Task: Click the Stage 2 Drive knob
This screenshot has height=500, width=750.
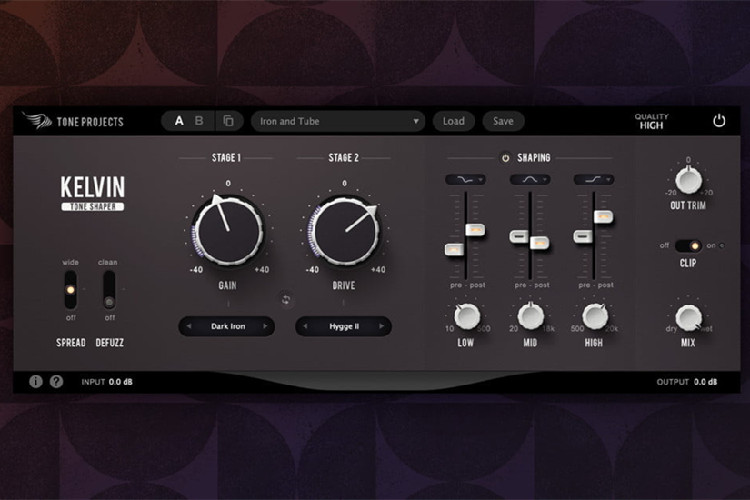Action: pos(344,231)
